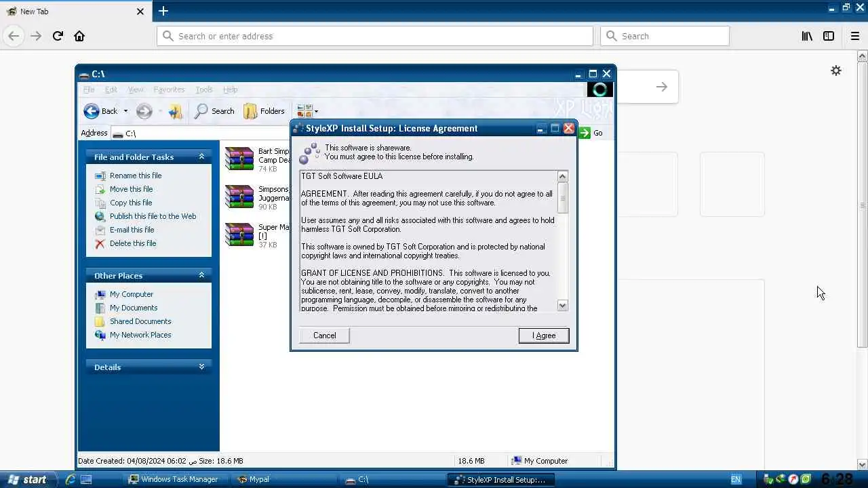
Task: Click the Views icon in Explorer toolbar
Action: click(x=304, y=111)
